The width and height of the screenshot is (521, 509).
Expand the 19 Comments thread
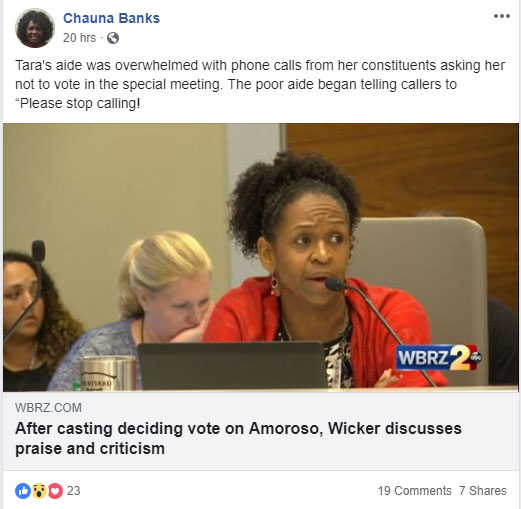[x=414, y=491]
